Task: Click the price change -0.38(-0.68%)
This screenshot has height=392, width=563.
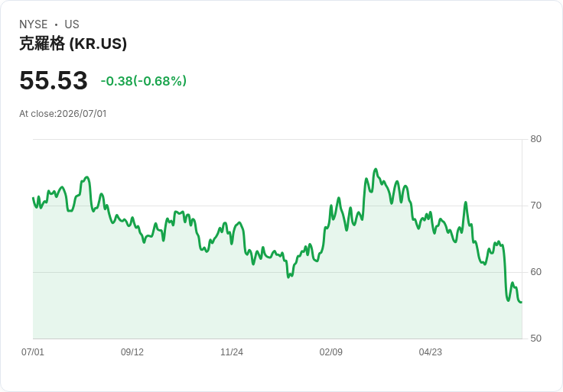Action: [144, 81]
